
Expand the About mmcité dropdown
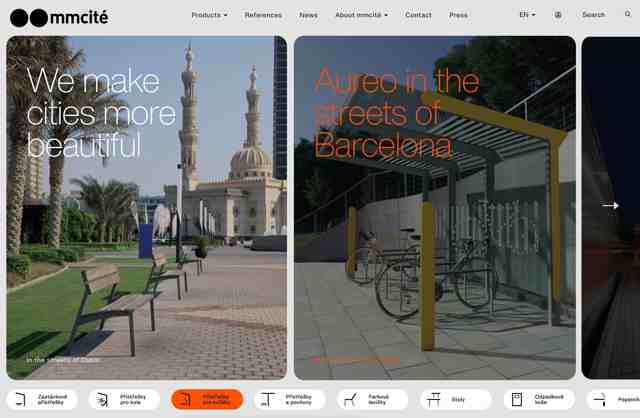(x=361, y=15)
